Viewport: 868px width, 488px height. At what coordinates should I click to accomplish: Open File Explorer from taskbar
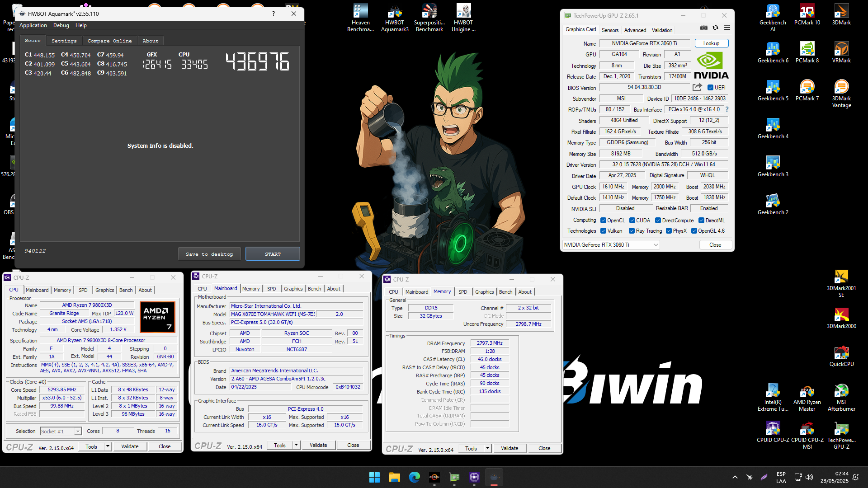point(395,477)
